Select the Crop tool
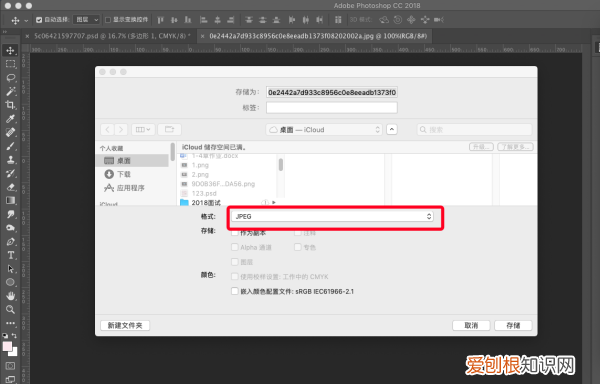600x384 pixels. [x=11, y=105]
